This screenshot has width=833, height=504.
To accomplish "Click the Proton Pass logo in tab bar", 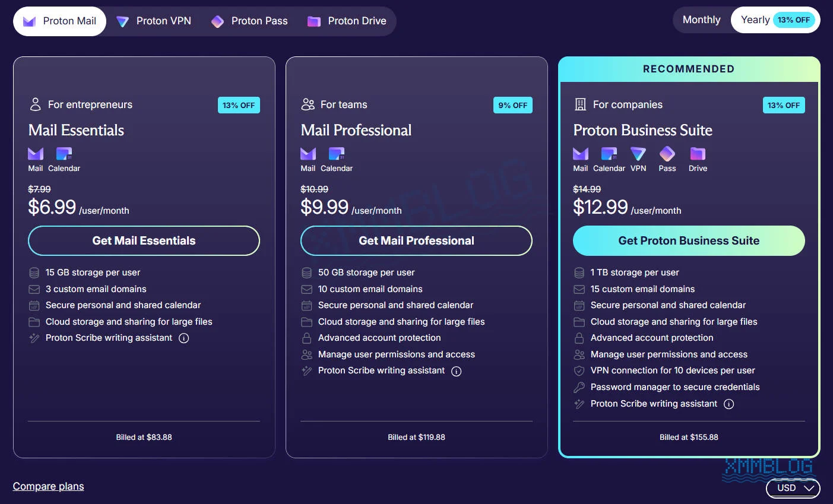I will (217, 21).
